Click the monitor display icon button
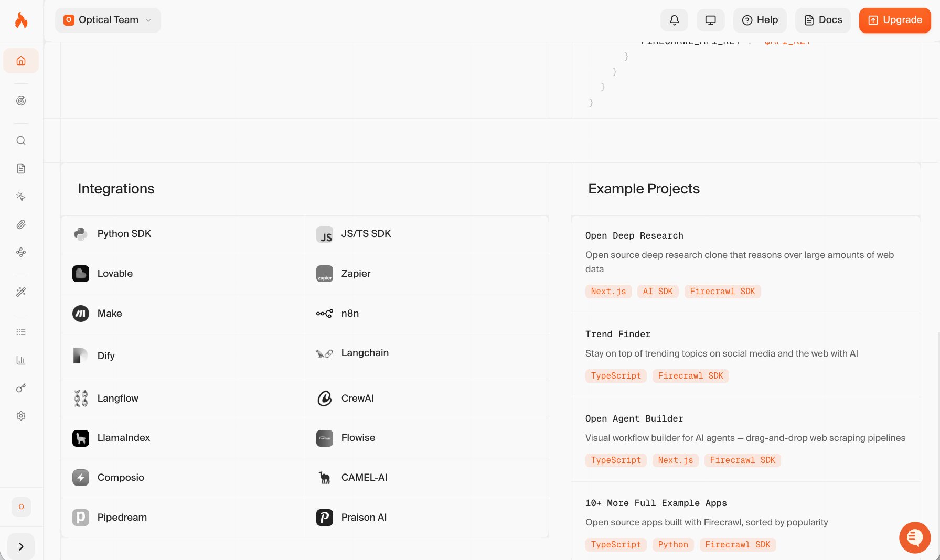 [711, 20]
